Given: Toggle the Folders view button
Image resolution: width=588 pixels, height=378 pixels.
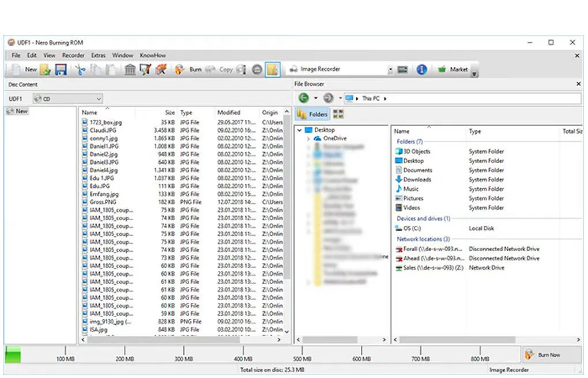Looking at the screenshot, I should [x=312, y=114].
